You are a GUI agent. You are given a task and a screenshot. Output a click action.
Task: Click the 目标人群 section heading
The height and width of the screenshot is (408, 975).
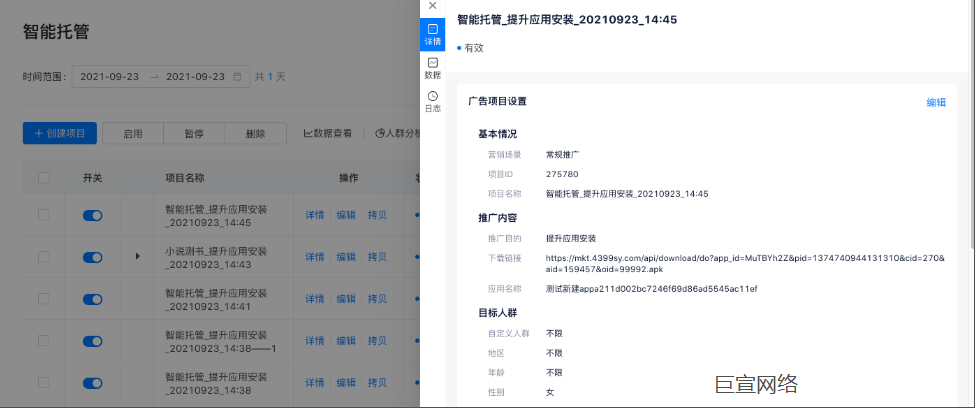(497, 313)
